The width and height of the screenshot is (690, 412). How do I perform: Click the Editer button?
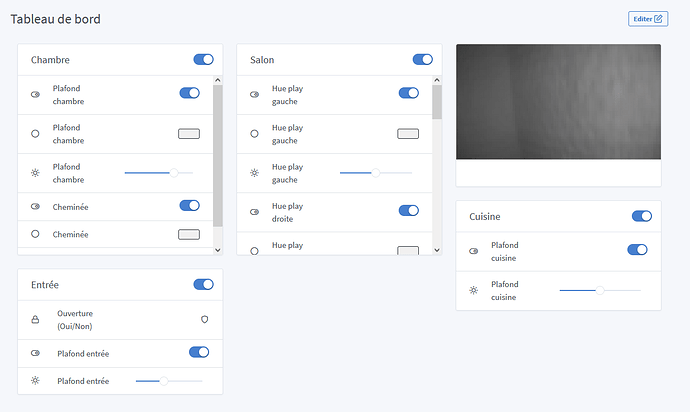[x=648, y=19]
